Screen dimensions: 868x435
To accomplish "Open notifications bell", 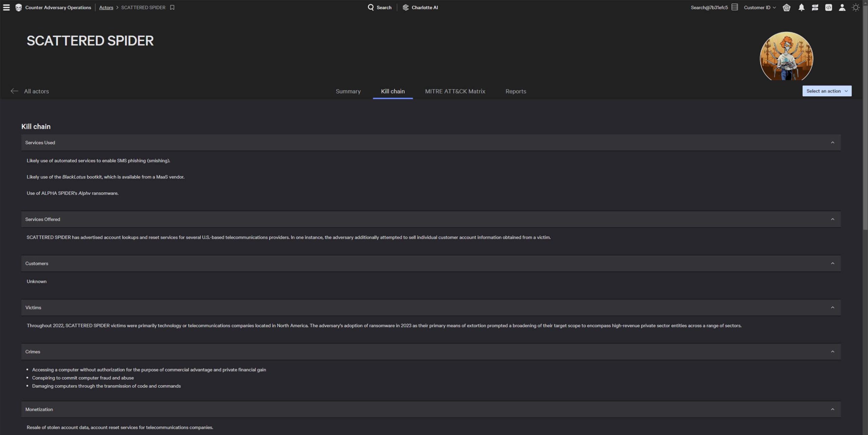I will click(x=801, y=7).
